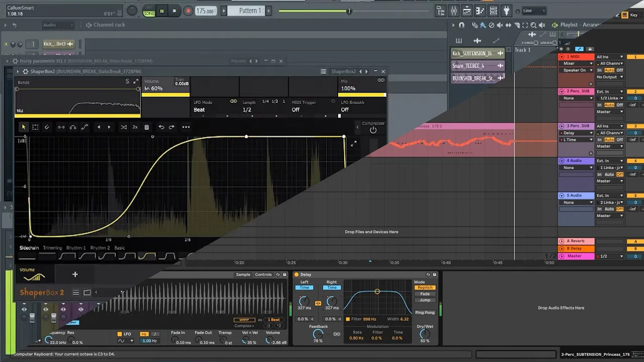
Task: Switch to the Controls tab in sampler
Action: 263,275
